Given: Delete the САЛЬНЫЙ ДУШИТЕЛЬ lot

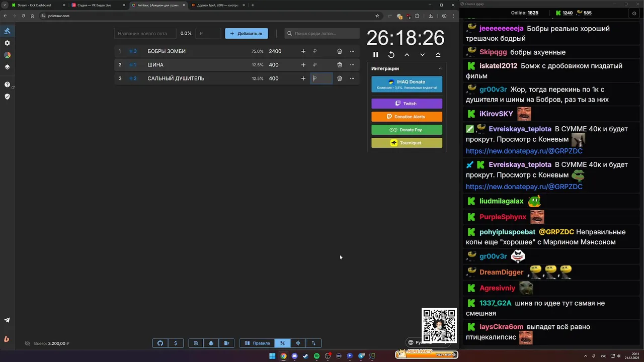Looking at the screenshot, I should pos(340,78).
